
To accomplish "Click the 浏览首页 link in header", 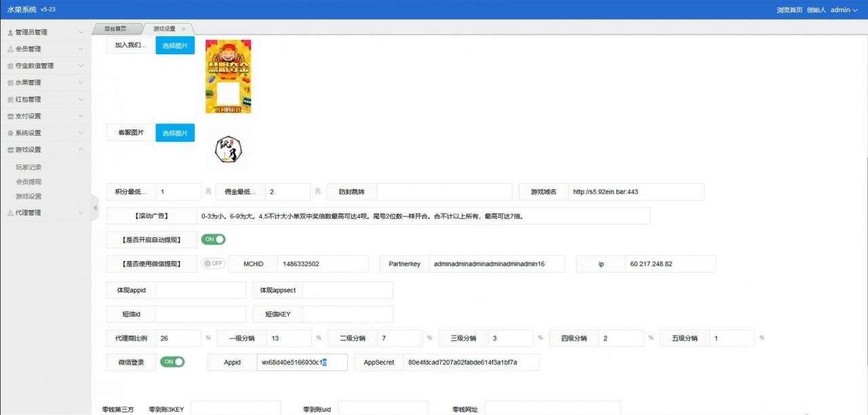I will [x=789, y=10].
